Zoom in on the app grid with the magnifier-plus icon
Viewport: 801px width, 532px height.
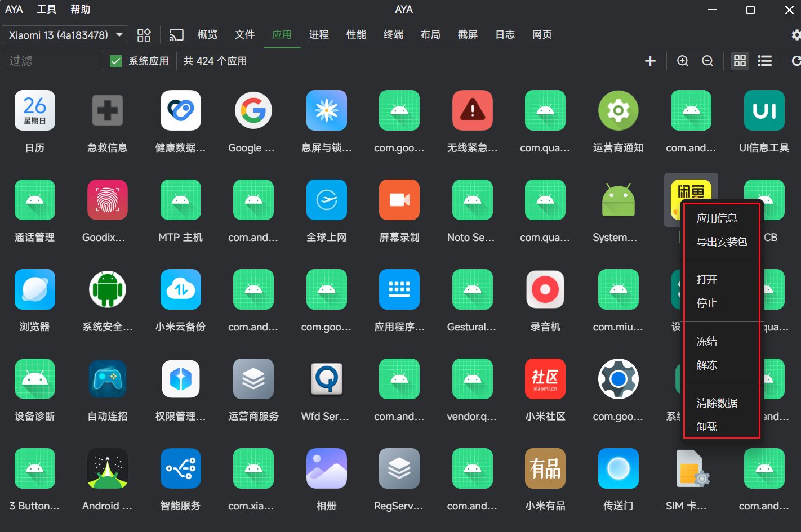(x=683, y=61)
